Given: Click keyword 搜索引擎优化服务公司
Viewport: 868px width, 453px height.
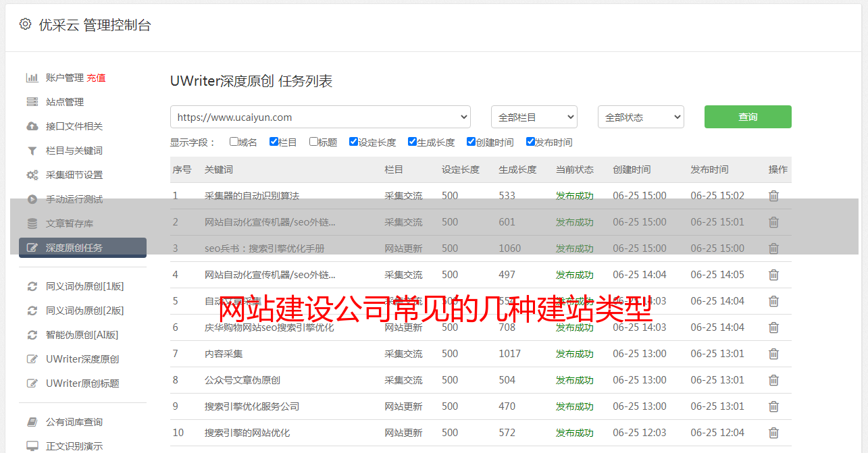Looking at the screenshot, I should click(252, 406).
